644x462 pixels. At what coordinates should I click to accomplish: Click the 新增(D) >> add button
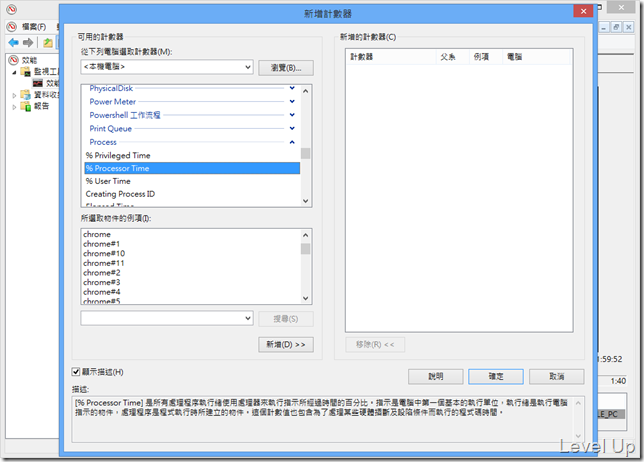click(x=286, y=345)
